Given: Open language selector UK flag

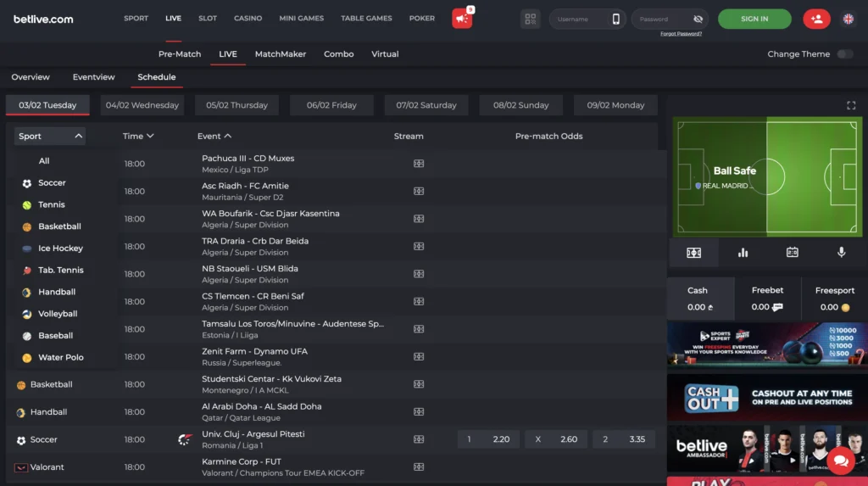Looking at the screenshot, I should pyautogui.click(x=848, y=19).
